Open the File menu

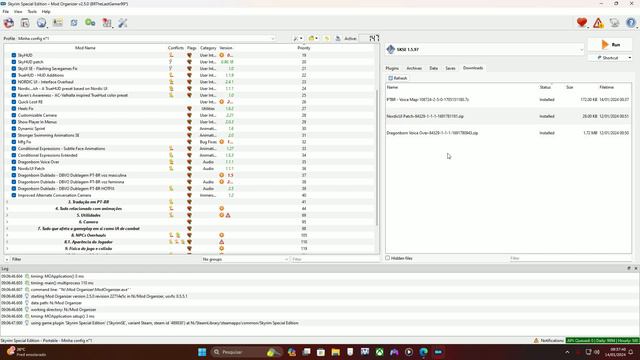tap(6, 11)
